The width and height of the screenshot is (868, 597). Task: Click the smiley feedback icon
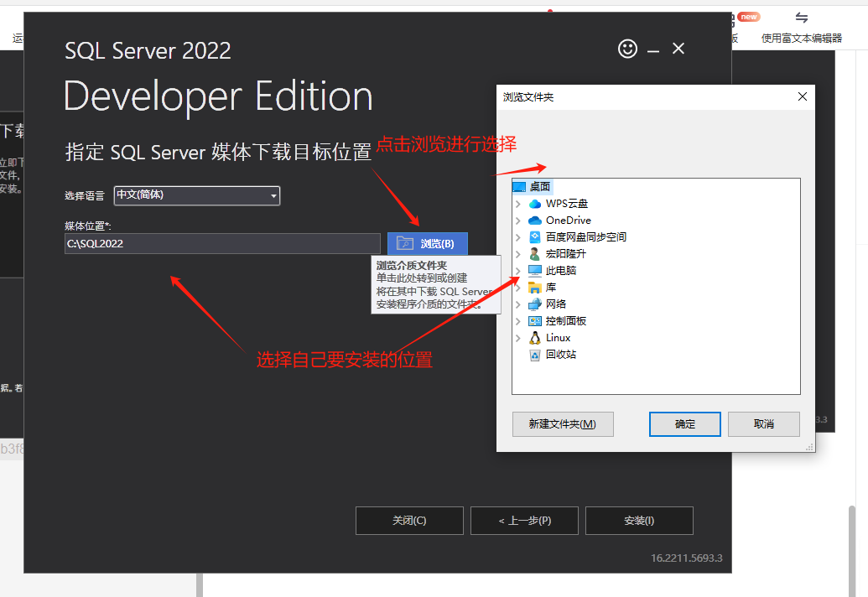[627, 49]
